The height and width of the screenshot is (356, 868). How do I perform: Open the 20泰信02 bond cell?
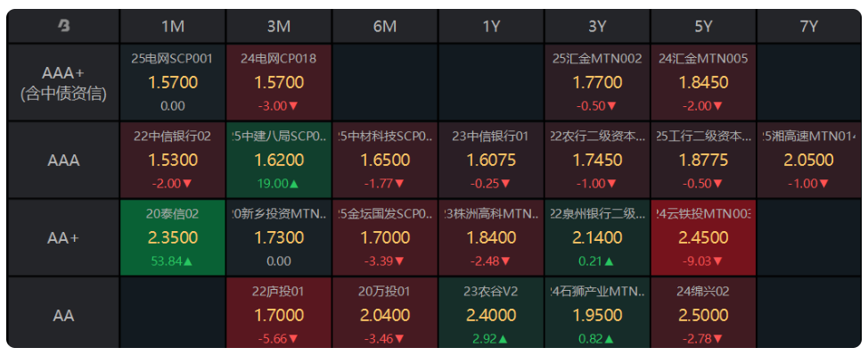[x=173, y=238]
